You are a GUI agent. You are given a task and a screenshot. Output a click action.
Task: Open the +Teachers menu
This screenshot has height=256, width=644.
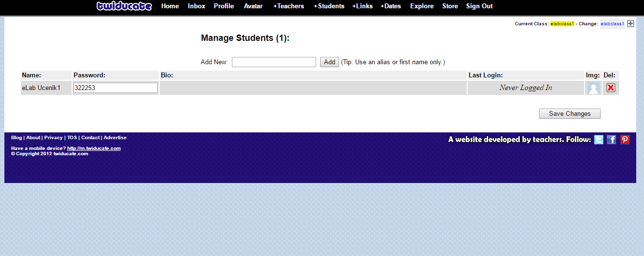288,6
